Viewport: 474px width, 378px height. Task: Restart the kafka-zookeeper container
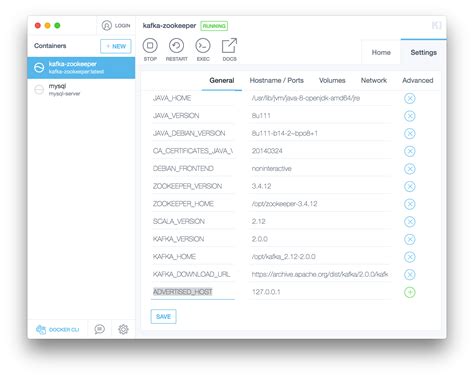point(176,46)
